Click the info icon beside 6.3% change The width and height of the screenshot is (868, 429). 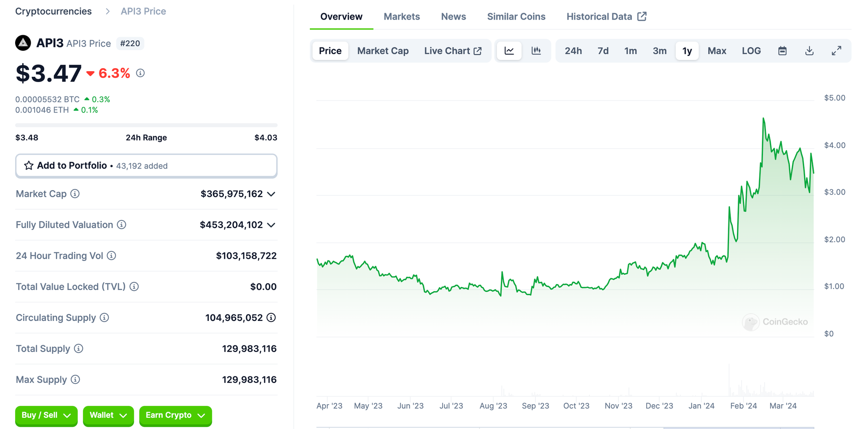click(140, 73)
